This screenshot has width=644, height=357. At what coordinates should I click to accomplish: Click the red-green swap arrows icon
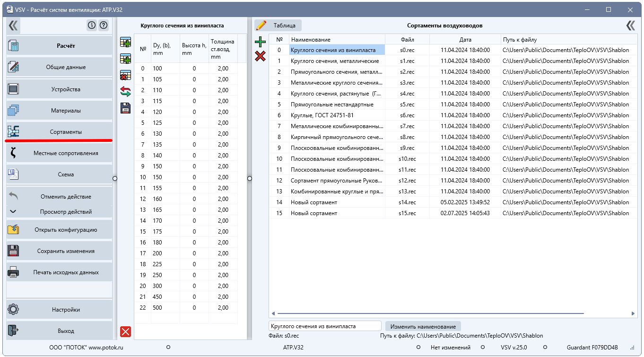(125, 92)
